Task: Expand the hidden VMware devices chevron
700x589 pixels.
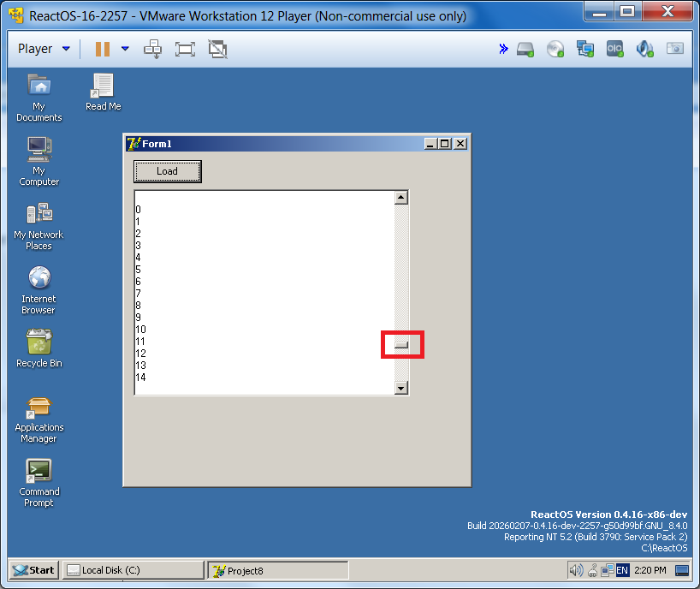Action: (x=503, y=49)
